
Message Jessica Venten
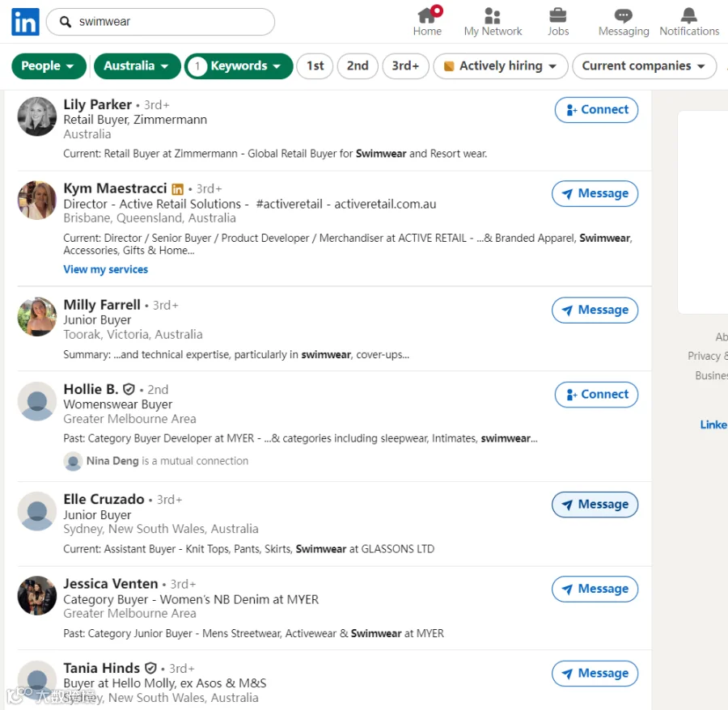point(595,589)
